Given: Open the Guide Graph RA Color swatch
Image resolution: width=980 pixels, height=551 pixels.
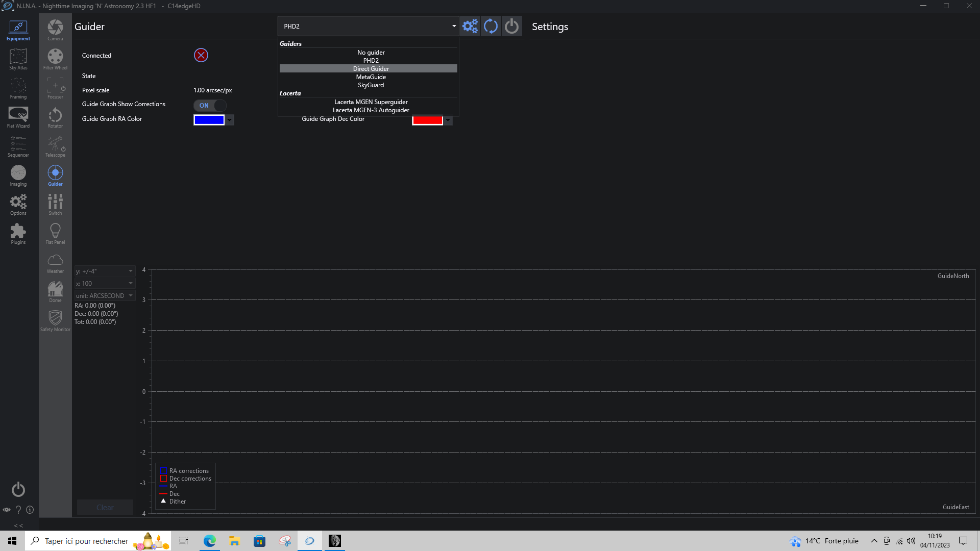Looking at the screenshot, I should click(209, 120).
